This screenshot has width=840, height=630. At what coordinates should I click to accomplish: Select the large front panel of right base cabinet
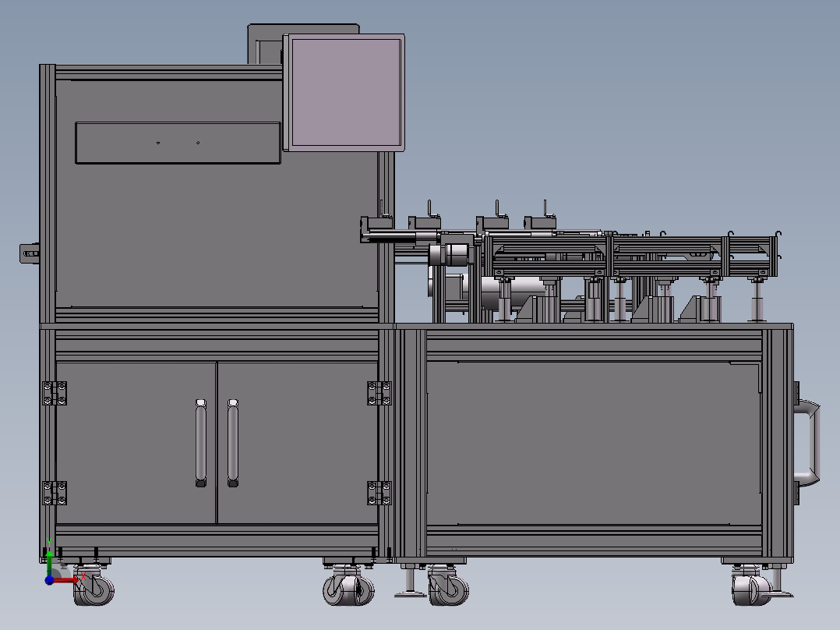594,444
